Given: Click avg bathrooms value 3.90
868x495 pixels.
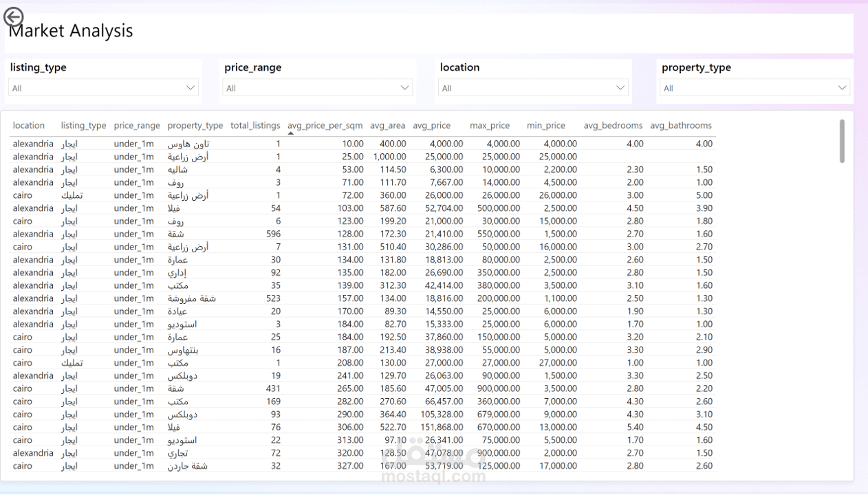Looking at the screenshot, I should tap(704, 208).
